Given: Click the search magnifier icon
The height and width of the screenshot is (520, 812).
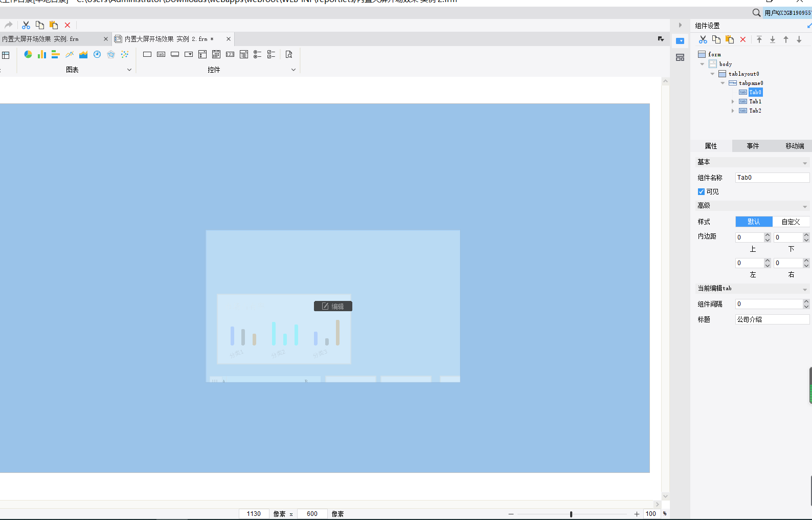Looking at the screenshot, I should [x=757, y=13].
